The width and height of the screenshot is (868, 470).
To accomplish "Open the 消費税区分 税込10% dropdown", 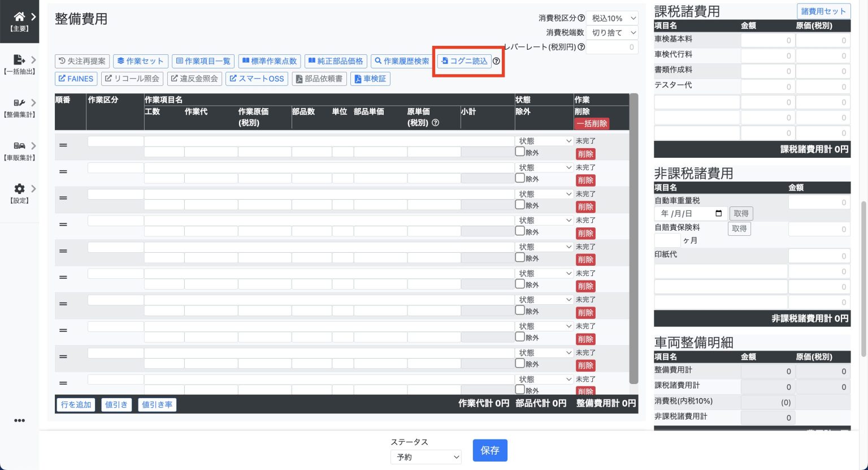I will (612, 18).
